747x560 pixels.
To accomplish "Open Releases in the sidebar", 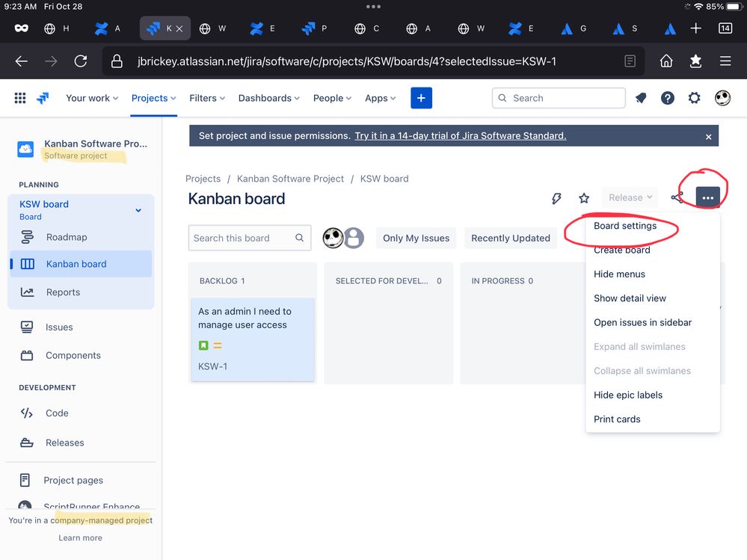I will [x=81, y=443].
